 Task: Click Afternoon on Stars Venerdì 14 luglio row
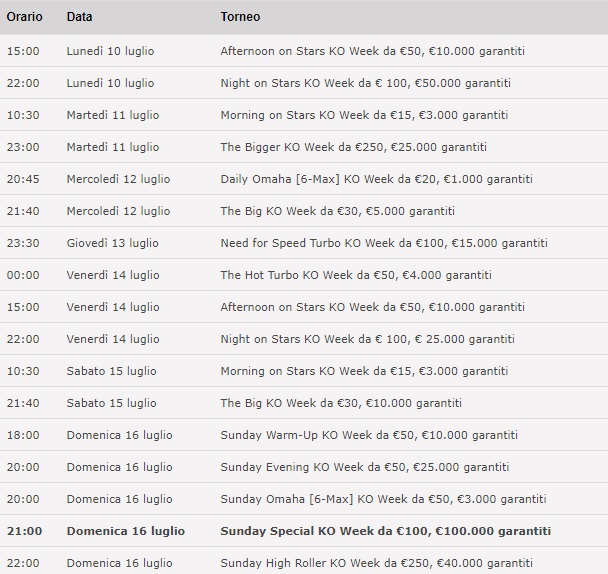(x=304, y=307)
